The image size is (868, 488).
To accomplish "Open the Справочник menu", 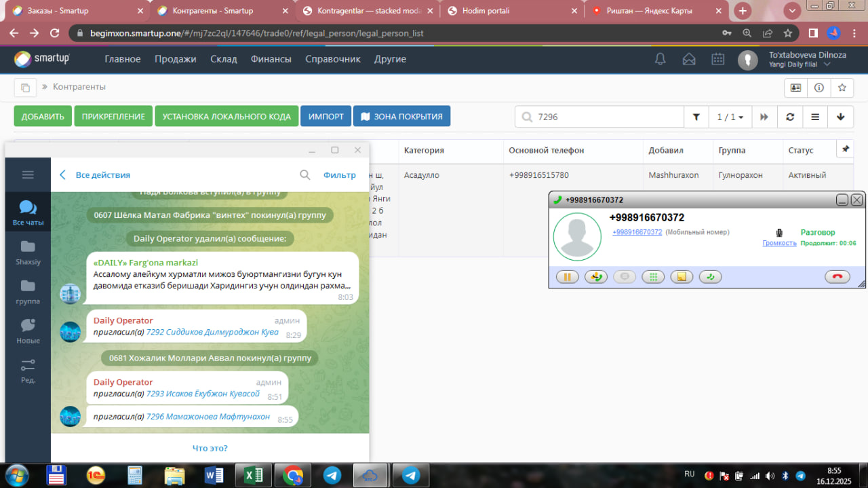I will 332,59.
